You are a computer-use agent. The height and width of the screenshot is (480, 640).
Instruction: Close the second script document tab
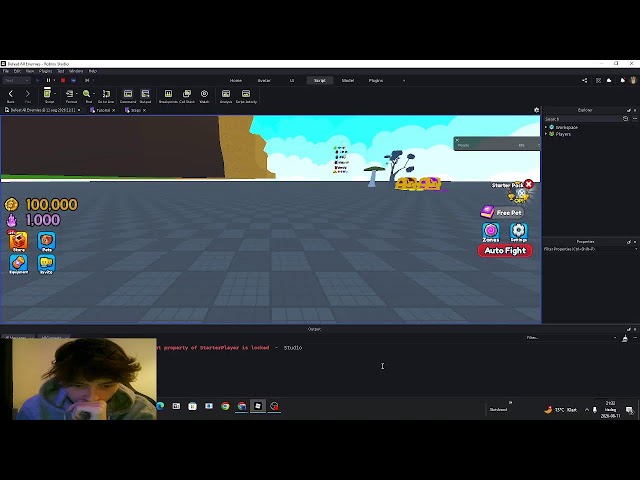pos(144,110)
